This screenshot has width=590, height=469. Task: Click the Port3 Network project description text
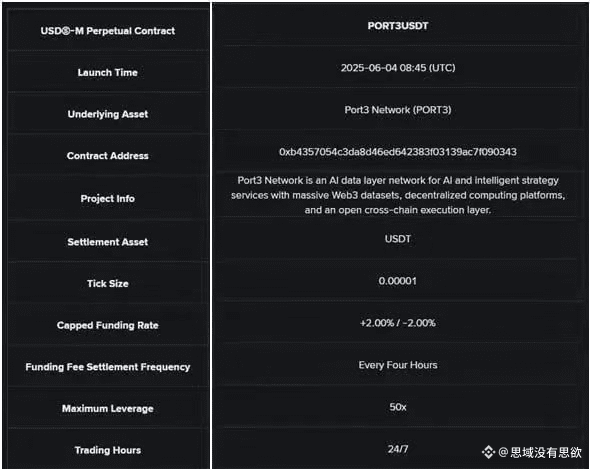click(398, 195)
